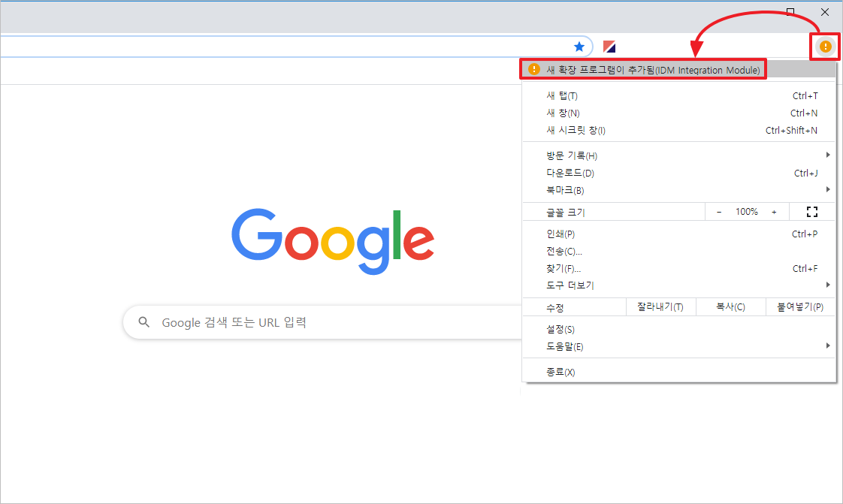
Task: Select 새 탭(T) menu entry
Action: tap(679, 95)
